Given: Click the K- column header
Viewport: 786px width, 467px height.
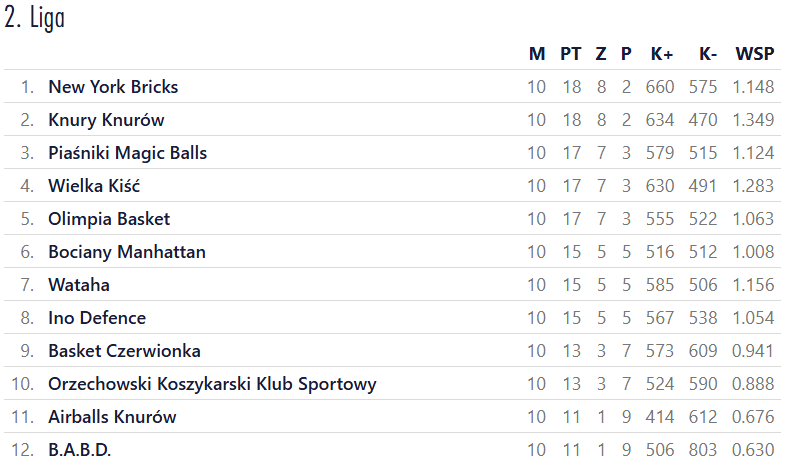Looking at the screenshot, I should click(708, 54).
